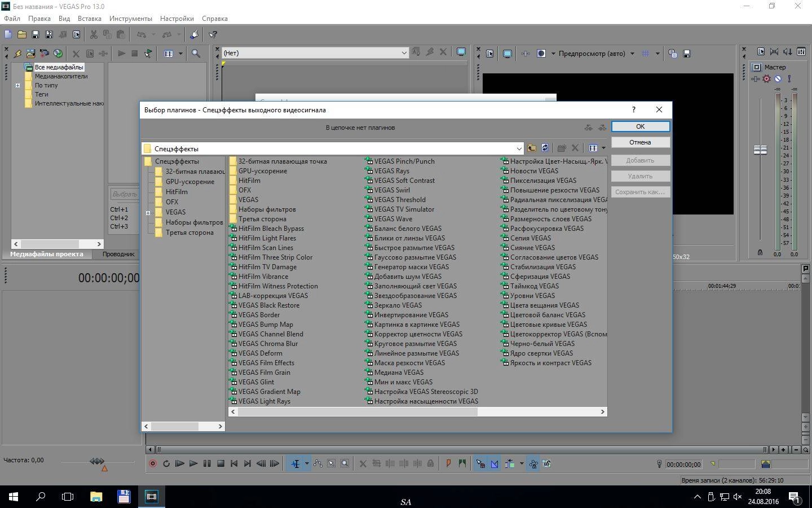Toggle split-screen view in preview toolbar
This screenshot has height=508, width=812.
pos(541,54)
